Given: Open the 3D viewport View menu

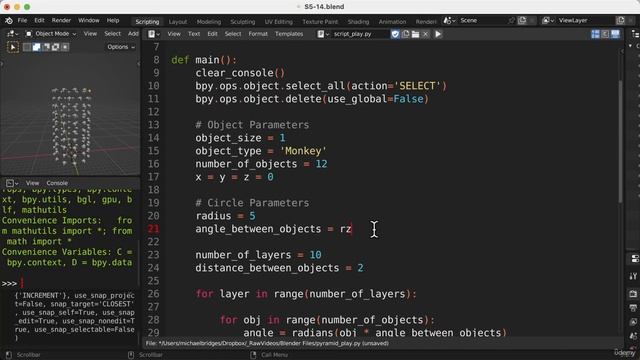Looking at the screenshot, I should click(90, 34).
